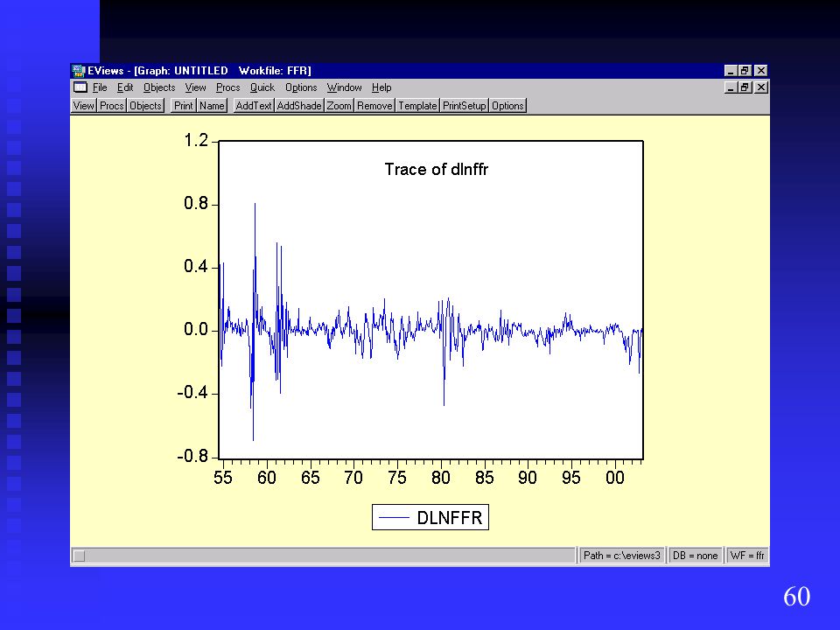The height and width of the screenshot is (630, 840).
Task: Open the Window menu
Action: pyautogui.click(x=344, y=87)
